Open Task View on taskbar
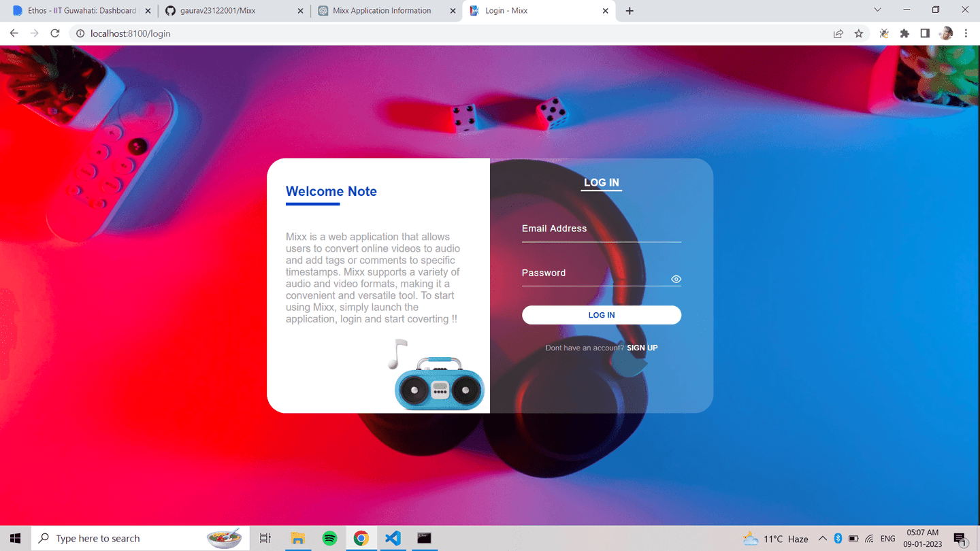The height and width of the screenshot is (551, 980). [x=265, y=538]
